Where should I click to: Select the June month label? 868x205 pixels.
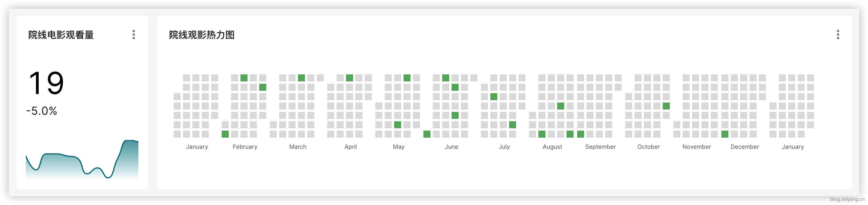(x=452, y=147)
